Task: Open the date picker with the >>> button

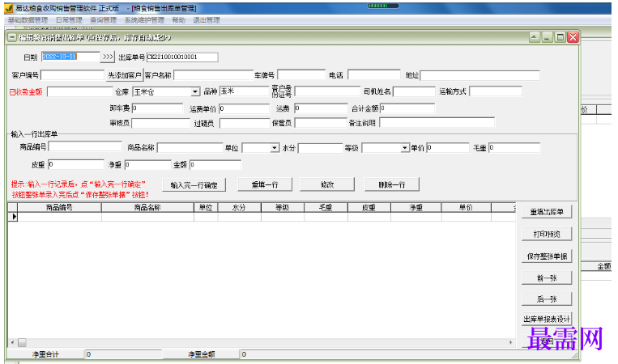Action: [x=108, y=57]
